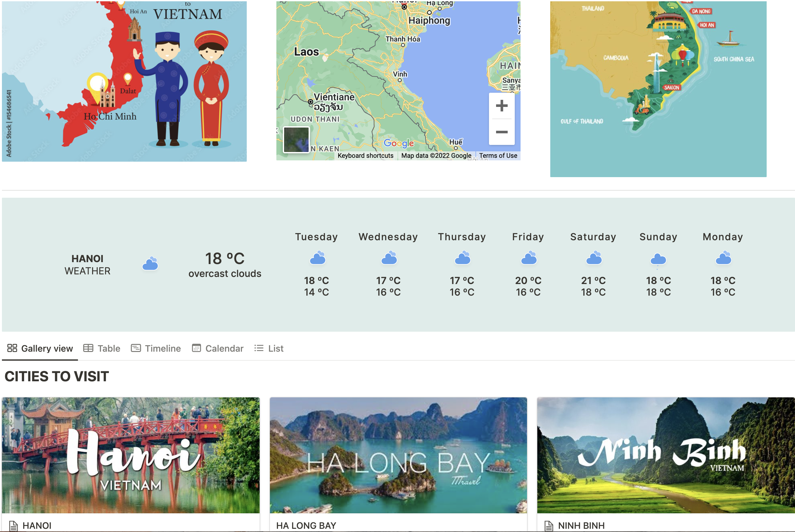Switch to the Table view tab
Image resolution: width=795 pixels, height=532 pixels.
[102, 348]
